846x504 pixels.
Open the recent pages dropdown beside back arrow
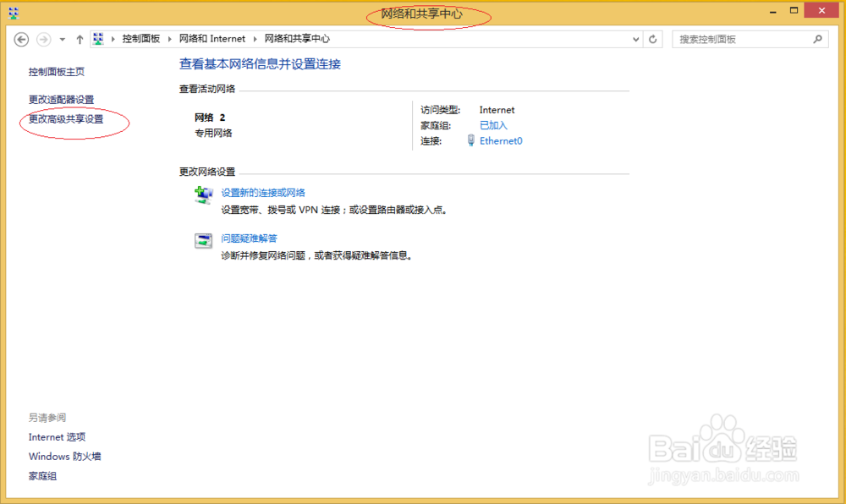coord(61,39)
